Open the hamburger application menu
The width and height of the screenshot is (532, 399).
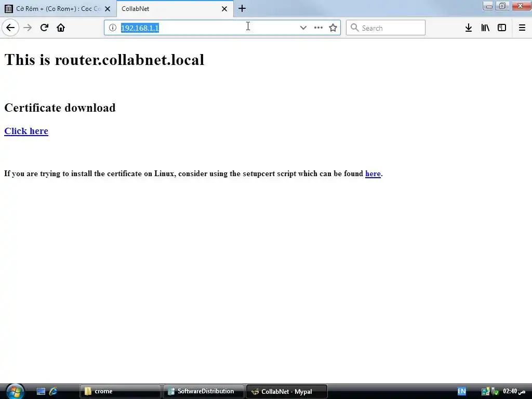(x=522, y=28)
